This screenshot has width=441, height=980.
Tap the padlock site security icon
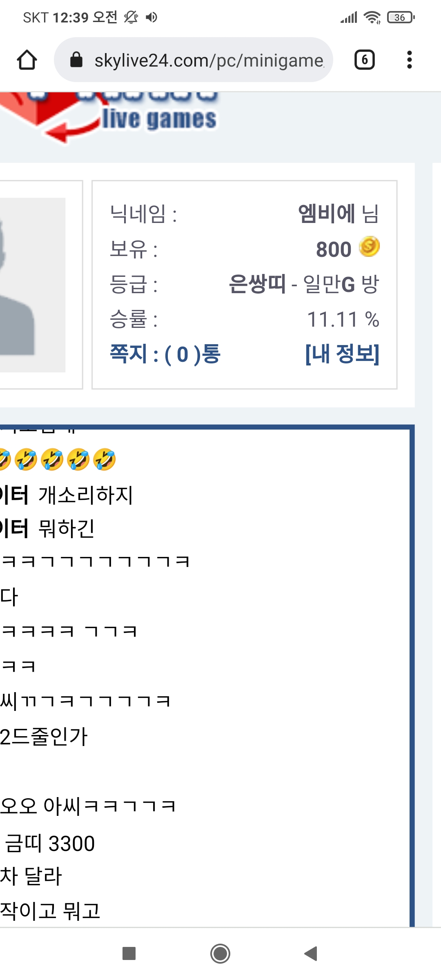pos(76,60)
